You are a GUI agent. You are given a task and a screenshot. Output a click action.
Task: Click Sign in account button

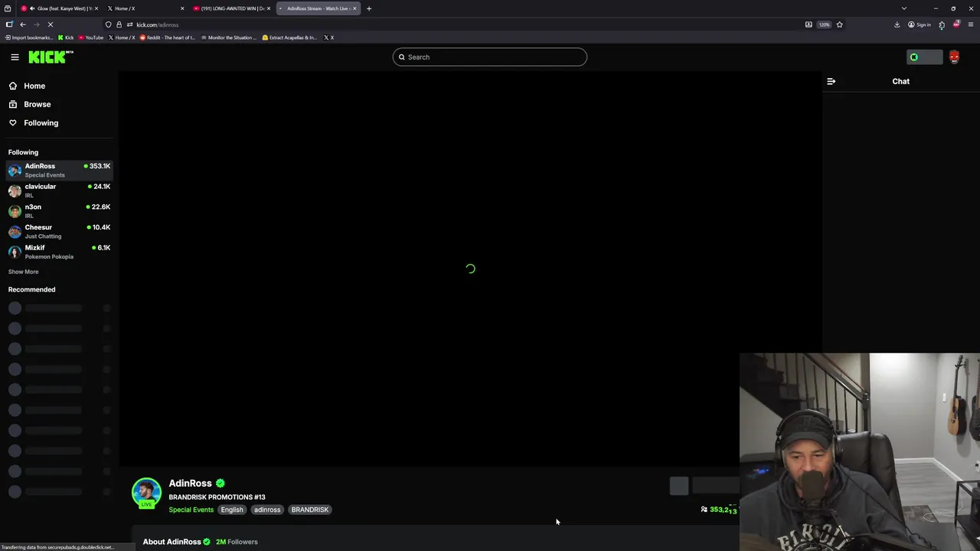(919, 24)
